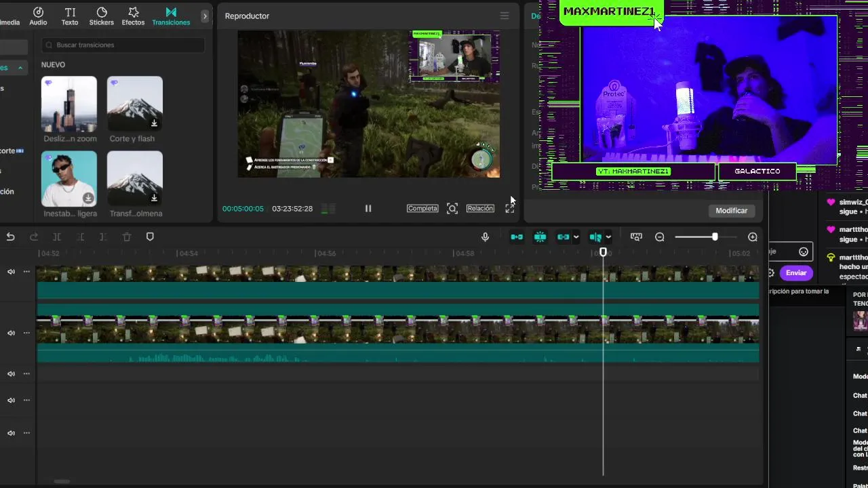Pause the video playback

[x=368, y=208]
